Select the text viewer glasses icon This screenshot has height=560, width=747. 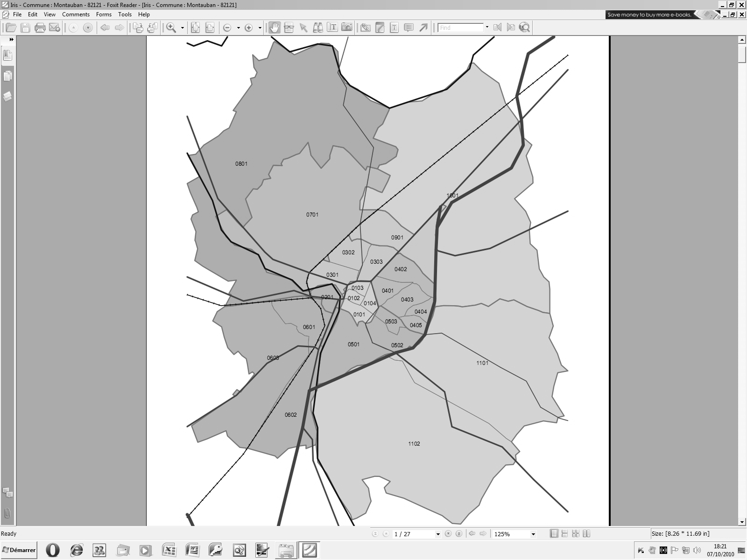pos(289,28)
